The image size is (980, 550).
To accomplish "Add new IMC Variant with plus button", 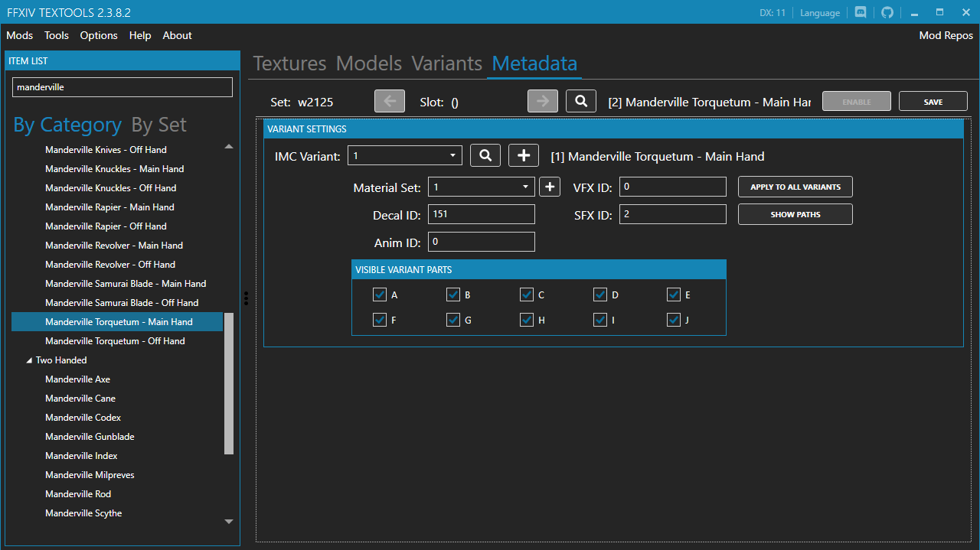I will pos(524,155).
